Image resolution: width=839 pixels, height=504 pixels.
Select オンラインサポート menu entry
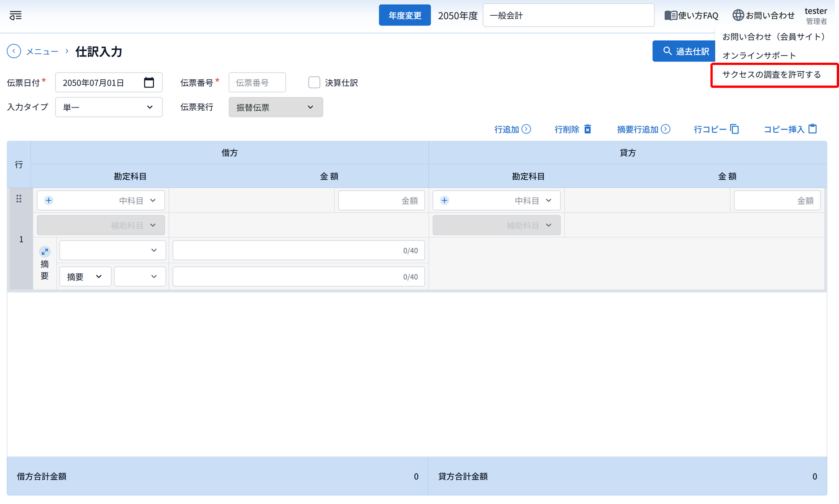[x=774, y=56]
